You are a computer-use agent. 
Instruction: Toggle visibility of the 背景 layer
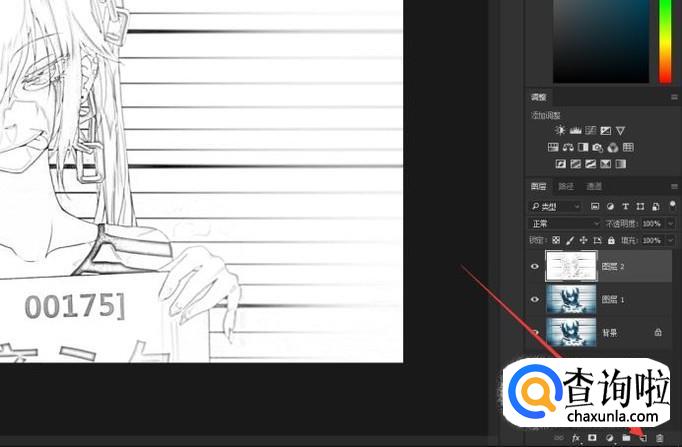(535, 333)
